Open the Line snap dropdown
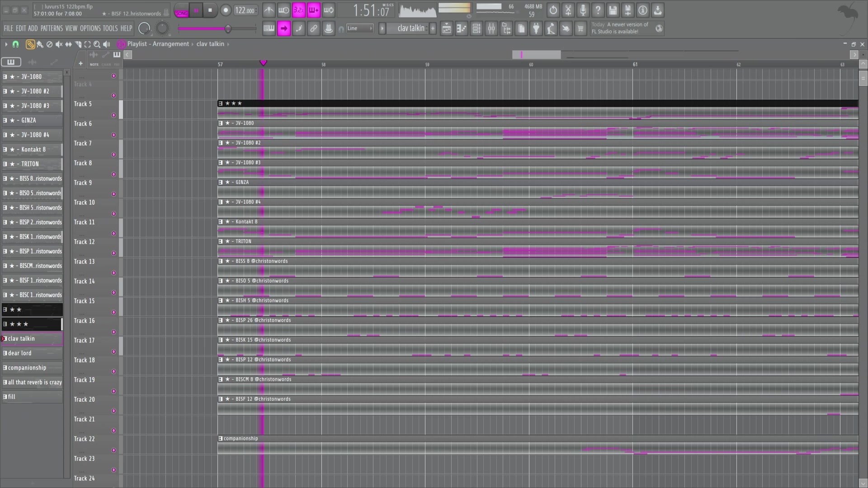This screenshot has width=868, height=488. [x=360, y=28]
